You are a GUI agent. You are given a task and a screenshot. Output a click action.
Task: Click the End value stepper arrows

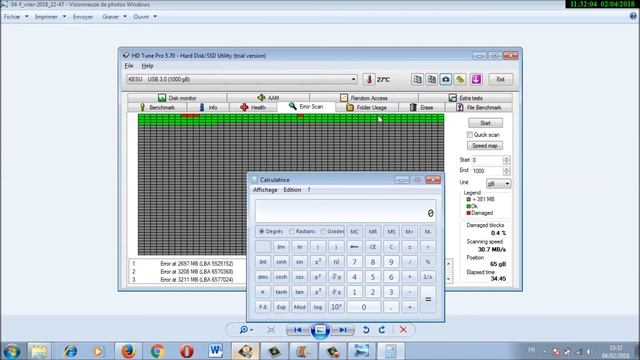[507, 171]
